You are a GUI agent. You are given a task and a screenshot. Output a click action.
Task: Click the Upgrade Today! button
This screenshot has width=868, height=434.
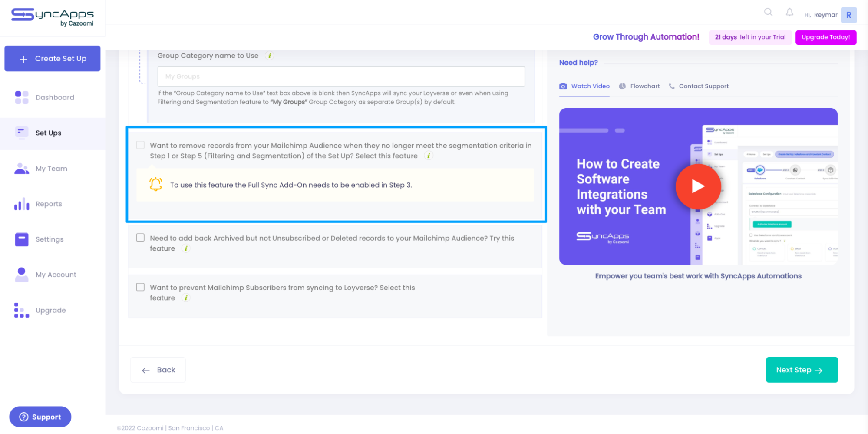[825, 37]
